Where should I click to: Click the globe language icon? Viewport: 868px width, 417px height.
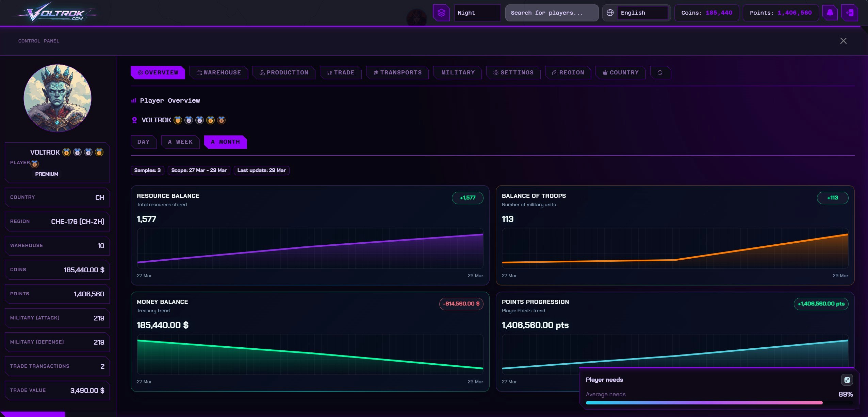(x=610, y=13)
